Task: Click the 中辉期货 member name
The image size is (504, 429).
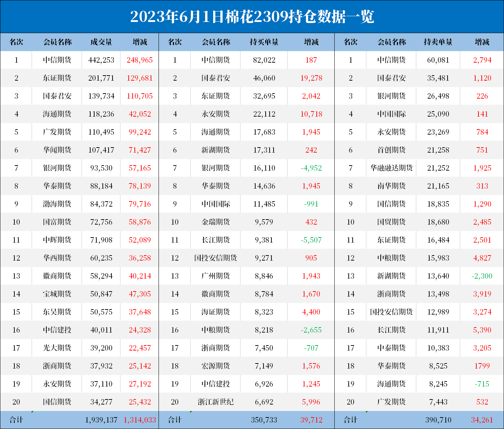Action: [57, 240]
